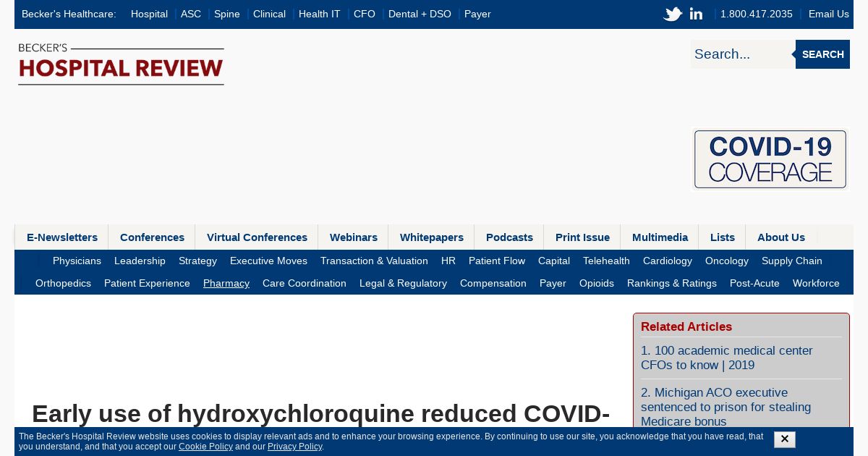Select Oncology topic

pyautogui.click(x=727, y=261)
